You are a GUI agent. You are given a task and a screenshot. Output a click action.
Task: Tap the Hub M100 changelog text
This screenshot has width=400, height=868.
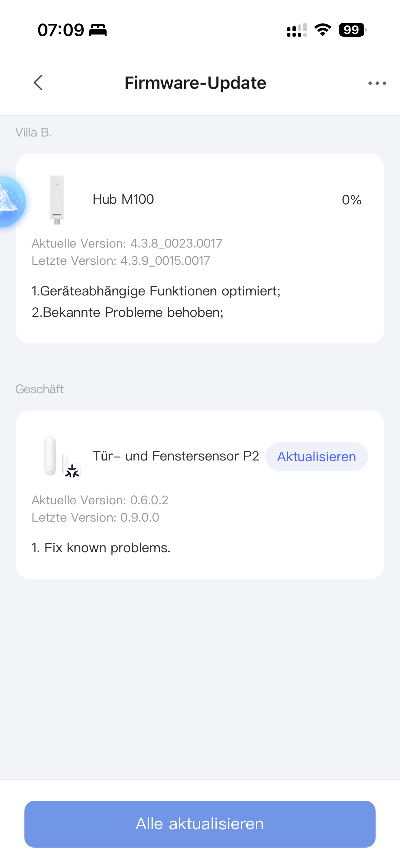tap(156, 302)
